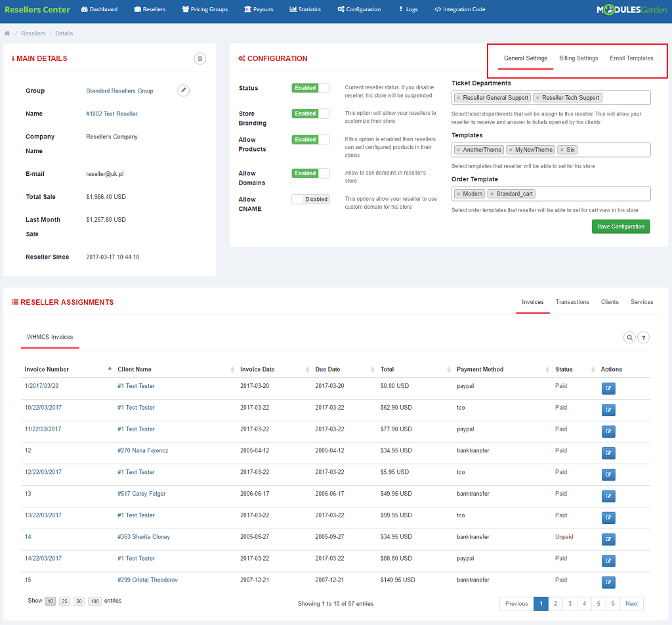Click edit icon for invoice 14 row
Image resolution: width=672 pixels, height=625 pixels.
pyautogui.click(x=608, y=540)
